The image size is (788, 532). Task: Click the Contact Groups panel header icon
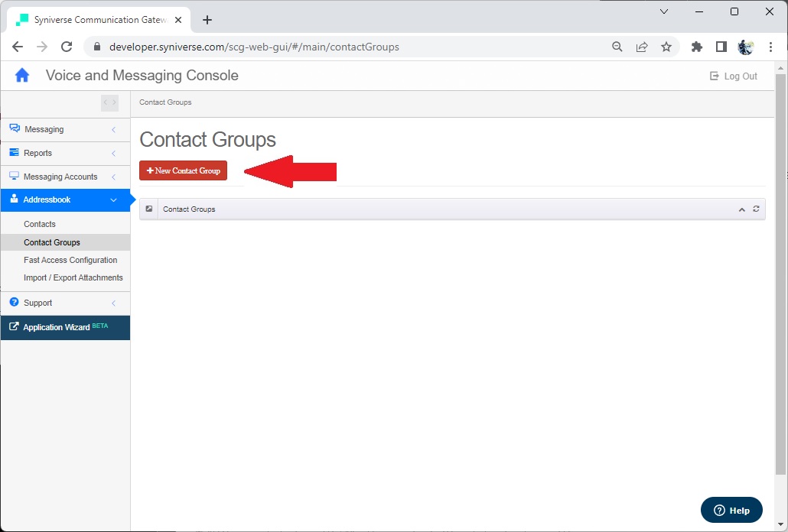point(148,209)
